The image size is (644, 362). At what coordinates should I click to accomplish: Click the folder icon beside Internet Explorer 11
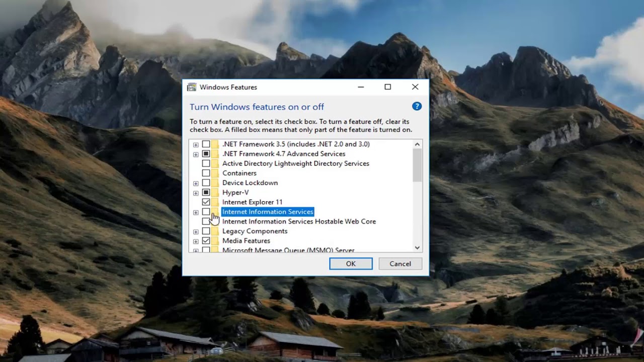pos(215,202)
